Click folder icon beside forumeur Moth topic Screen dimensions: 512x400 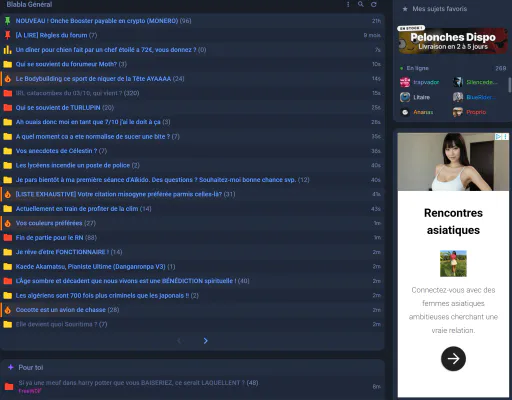(7, 64)
